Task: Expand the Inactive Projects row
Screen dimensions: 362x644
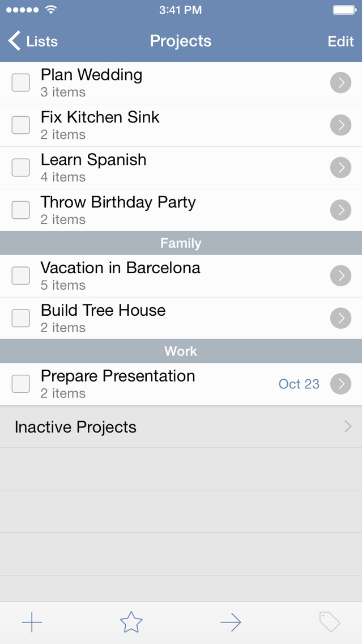Action: pos(181,427)
